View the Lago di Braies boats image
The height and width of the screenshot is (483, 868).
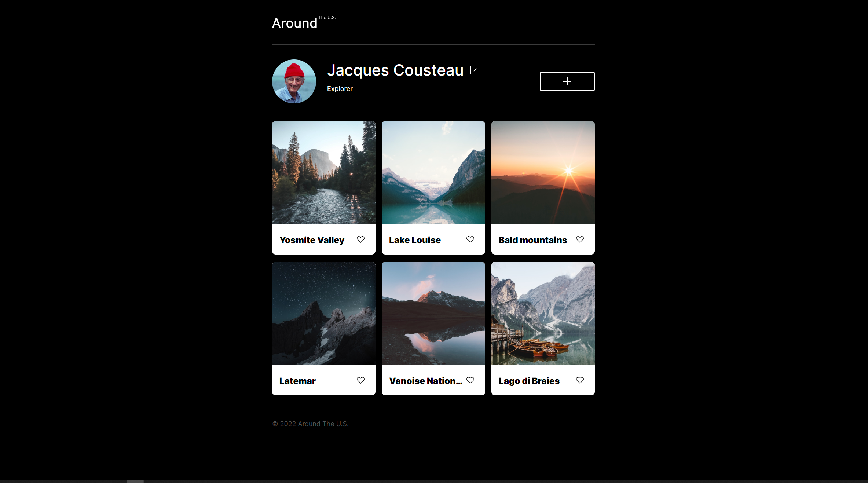[543, 314]
